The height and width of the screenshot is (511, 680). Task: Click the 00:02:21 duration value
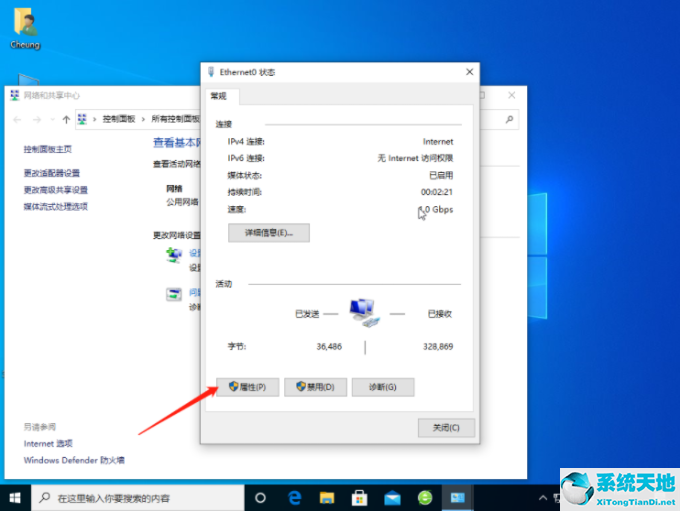437,192
